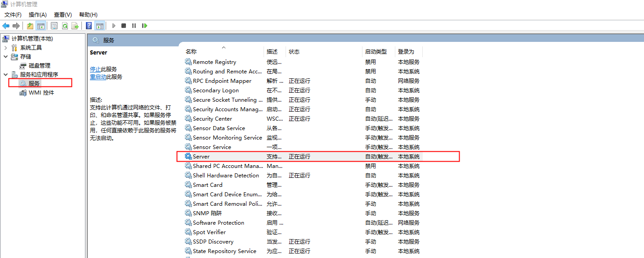Screen dimensions: 644x258
Task: Select Smart Card Removal Policy row
Action: 303,204
